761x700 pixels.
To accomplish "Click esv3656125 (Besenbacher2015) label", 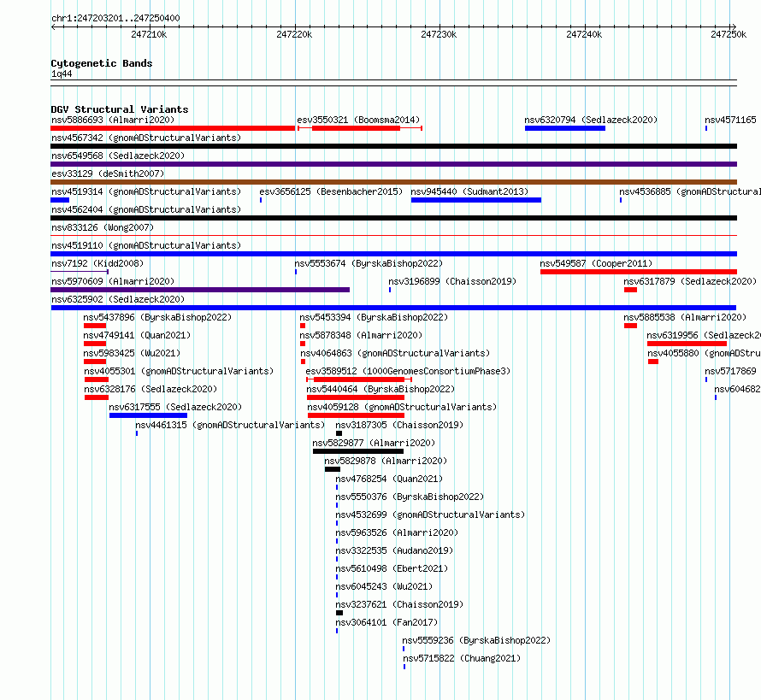I will tap(331, 191).
